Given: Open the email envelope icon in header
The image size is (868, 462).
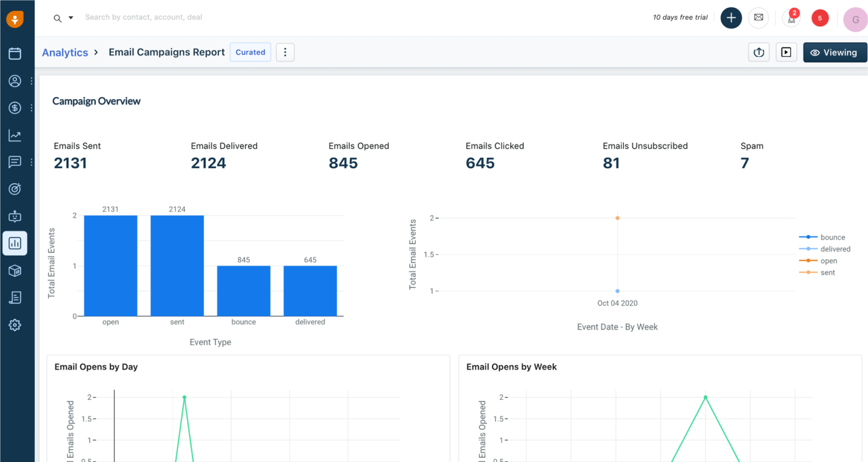Looking at the screenshot, I should click(758, 18).
